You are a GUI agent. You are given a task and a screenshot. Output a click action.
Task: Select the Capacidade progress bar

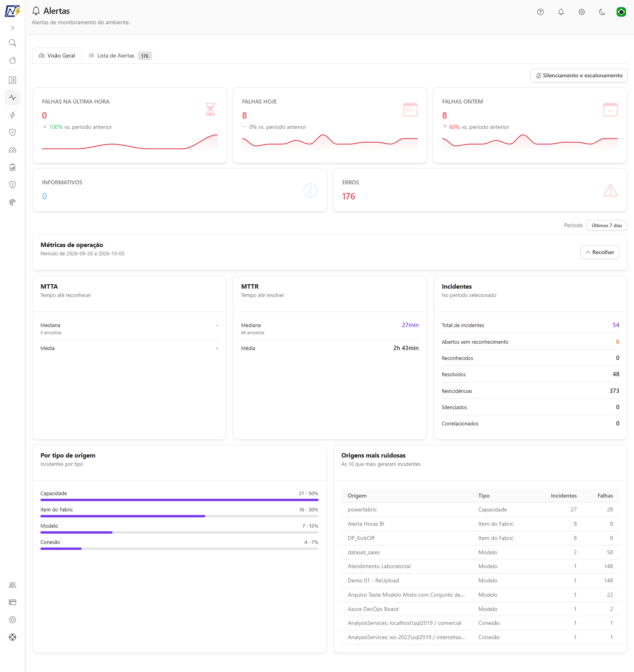[x=179, y=500]
